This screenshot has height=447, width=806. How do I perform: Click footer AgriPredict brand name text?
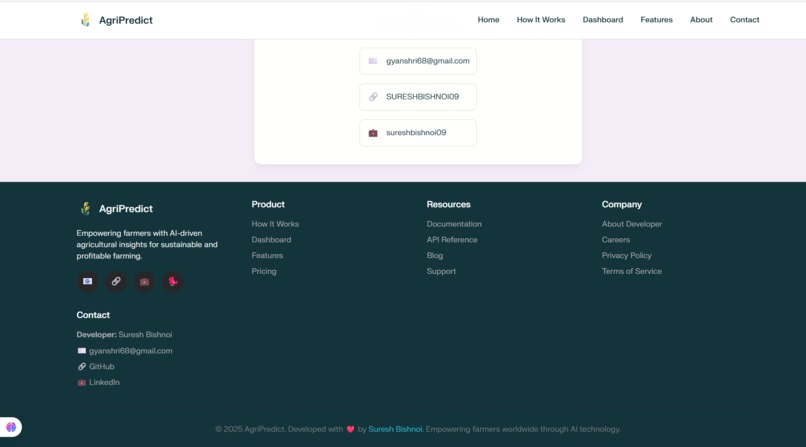tap(126, 209)
